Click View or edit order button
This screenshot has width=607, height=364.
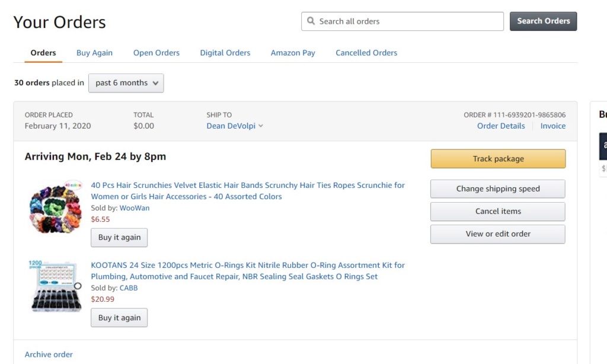(498, 234)
